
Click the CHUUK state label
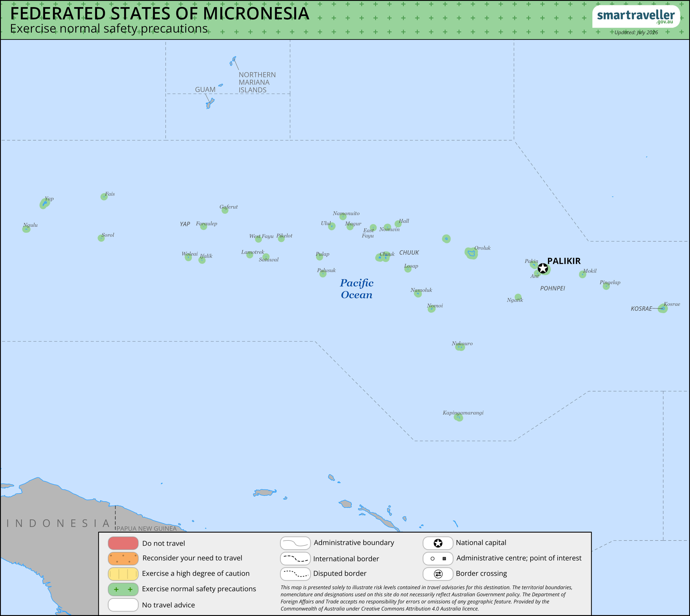click(x=409, y=252)
